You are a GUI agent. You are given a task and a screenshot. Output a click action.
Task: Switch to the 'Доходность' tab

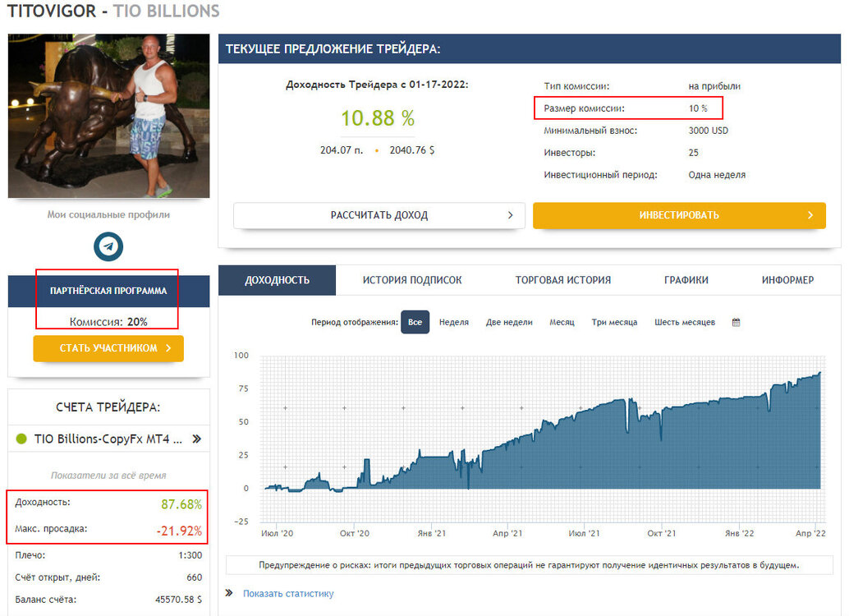coord(278,280)
